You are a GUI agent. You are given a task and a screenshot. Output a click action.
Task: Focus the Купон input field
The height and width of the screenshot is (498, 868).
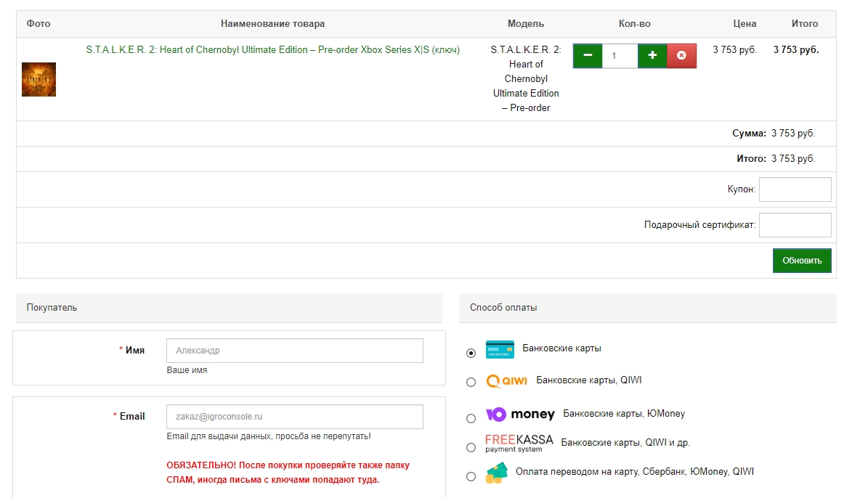[x=795, y=189]
